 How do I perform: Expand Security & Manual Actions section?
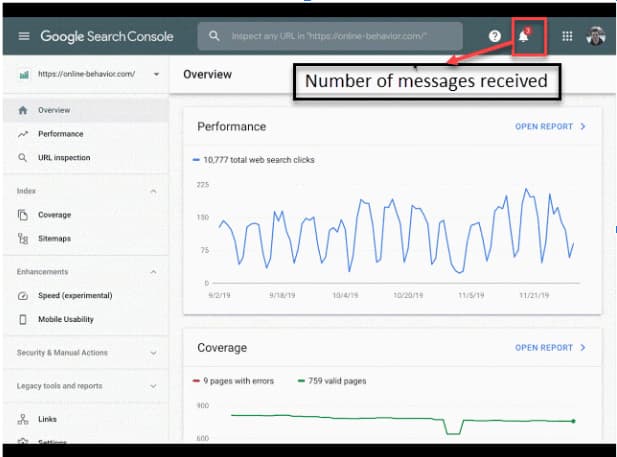pyautogui.click(x=85, y=353)
